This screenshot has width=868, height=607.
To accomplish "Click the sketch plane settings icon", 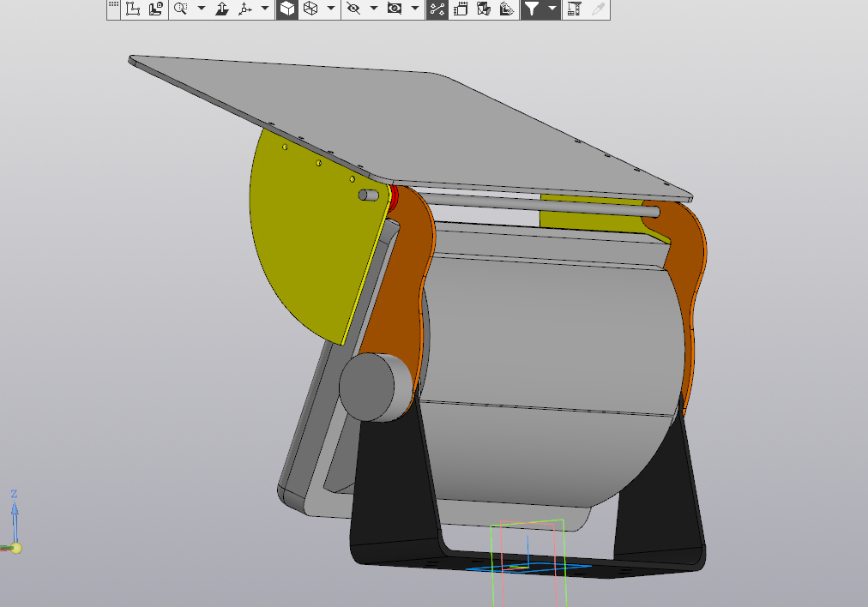I will [x=155, y=9].
